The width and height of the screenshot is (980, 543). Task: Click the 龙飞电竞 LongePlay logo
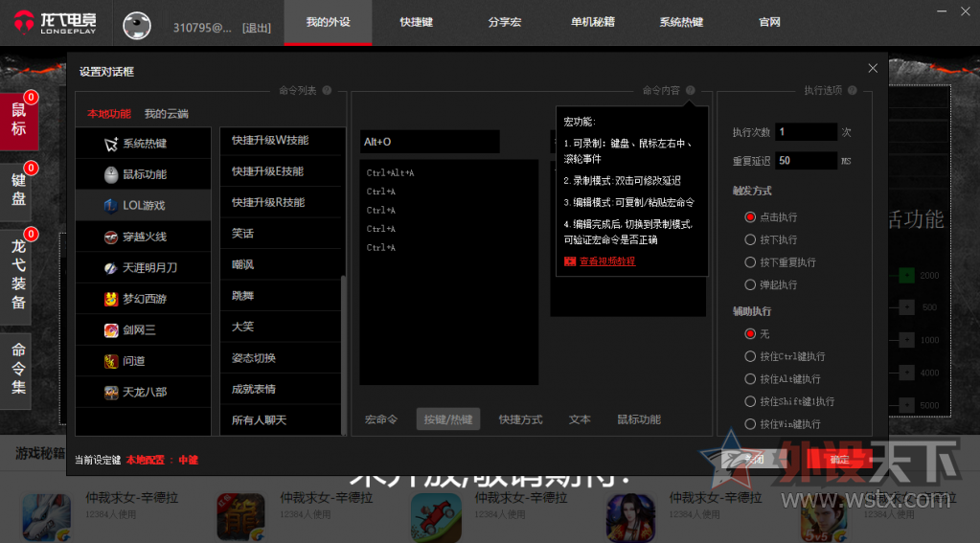coord(55,23)
